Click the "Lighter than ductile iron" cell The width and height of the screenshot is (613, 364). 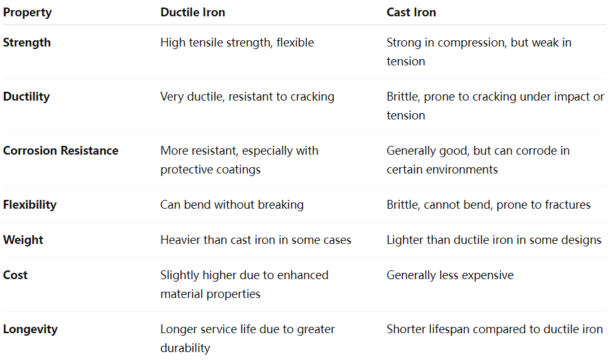point(494,240)
